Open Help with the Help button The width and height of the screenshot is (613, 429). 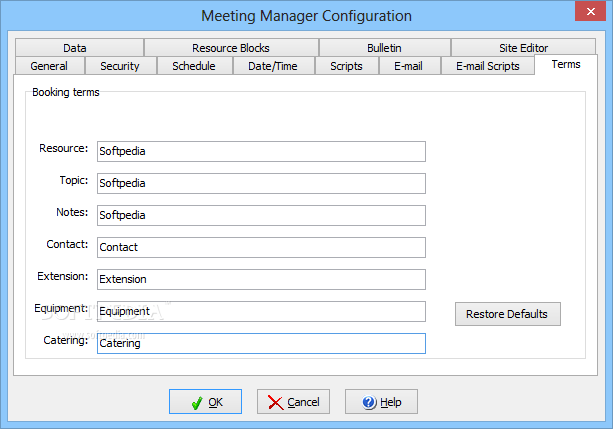pyautogui.click(x=381, y=402)
